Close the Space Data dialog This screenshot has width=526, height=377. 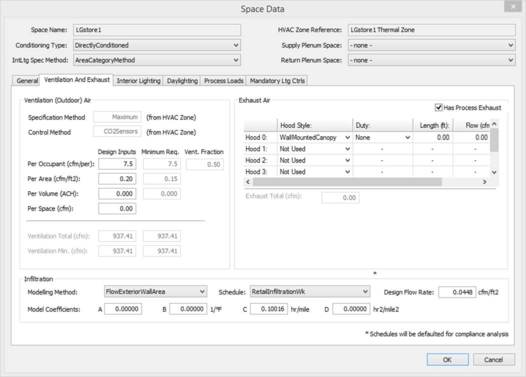[x=513, y=6]
